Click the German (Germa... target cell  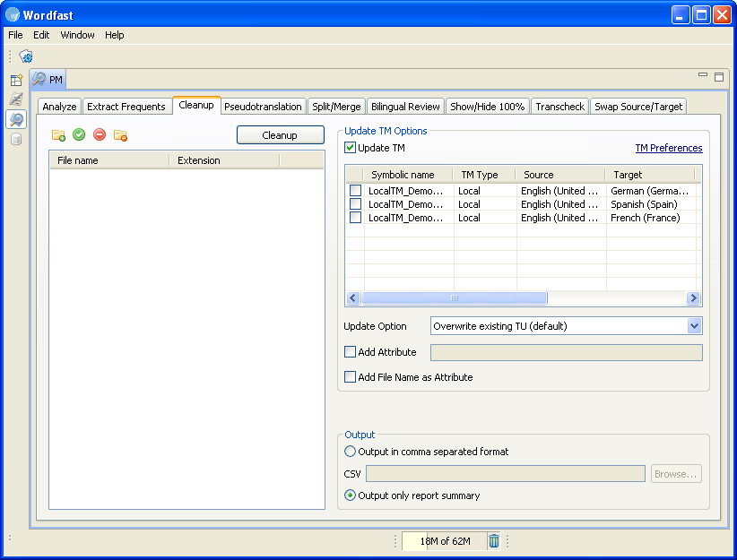coord(651,191)
